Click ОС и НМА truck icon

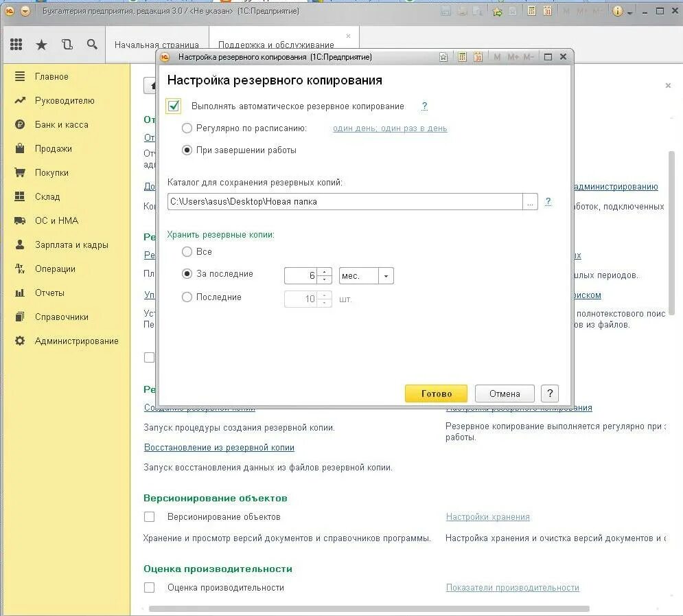(20, 220)
